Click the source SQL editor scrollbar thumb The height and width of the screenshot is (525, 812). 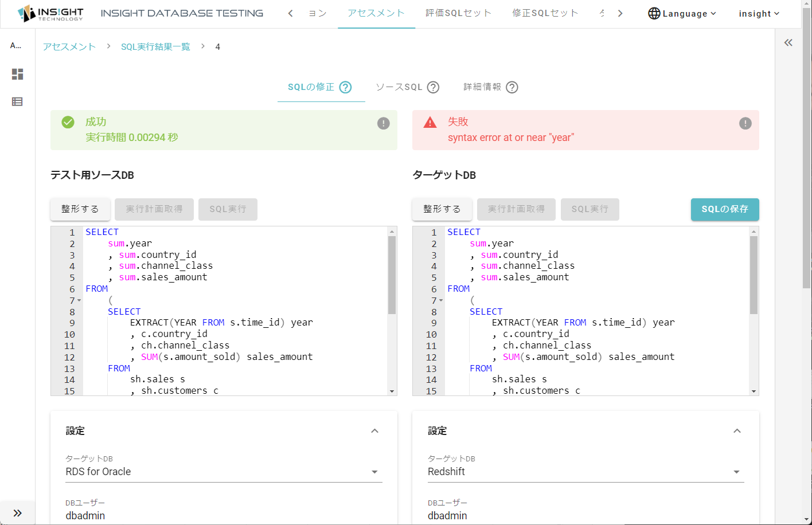[392, 275]
